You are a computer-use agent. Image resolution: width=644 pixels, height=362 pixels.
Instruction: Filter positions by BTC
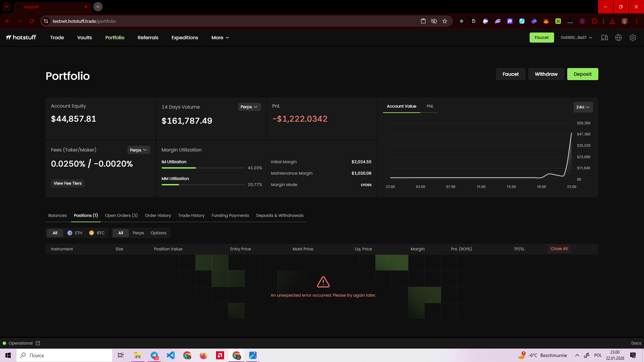(97, 233)
